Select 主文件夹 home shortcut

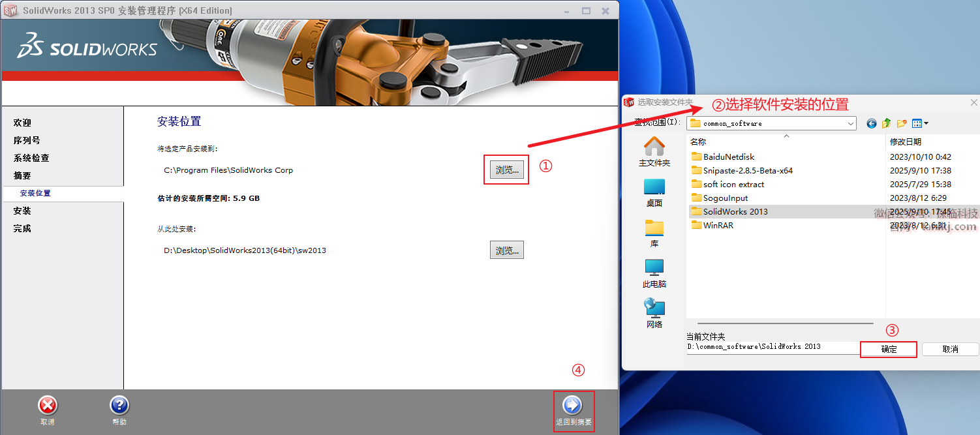654,152
